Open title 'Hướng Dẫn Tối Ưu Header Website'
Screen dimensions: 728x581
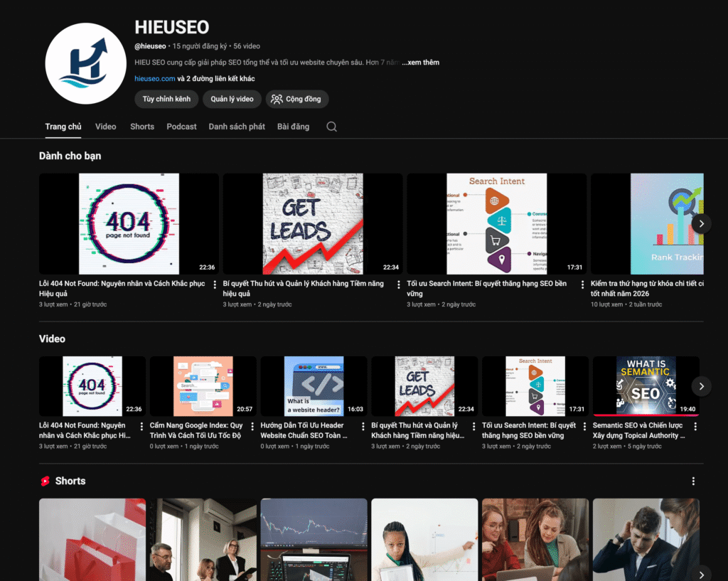(304, 430)
